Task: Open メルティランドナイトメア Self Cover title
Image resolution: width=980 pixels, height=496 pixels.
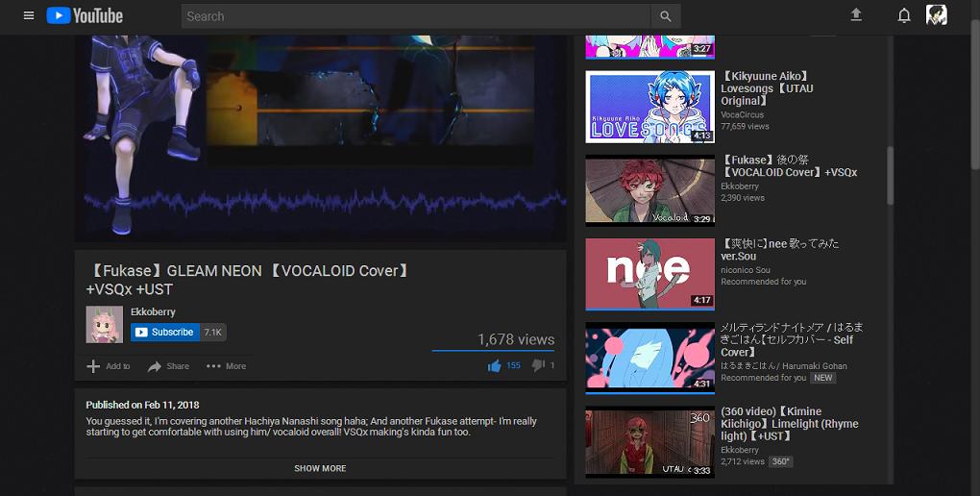Action: point(792,339)
